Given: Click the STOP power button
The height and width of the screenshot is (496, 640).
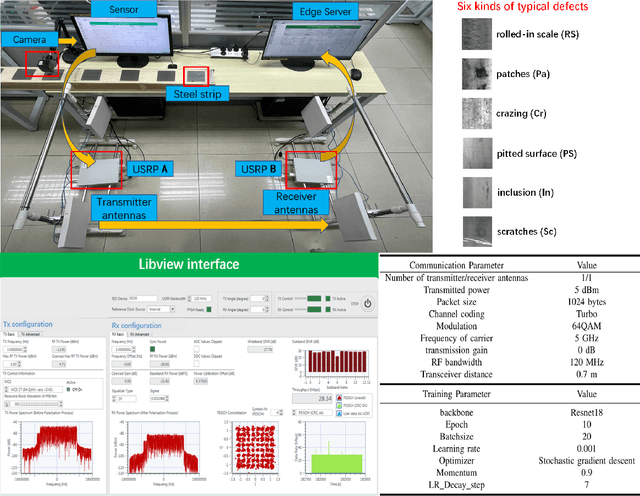Looking at the screenshot, I should coord(368,303).
